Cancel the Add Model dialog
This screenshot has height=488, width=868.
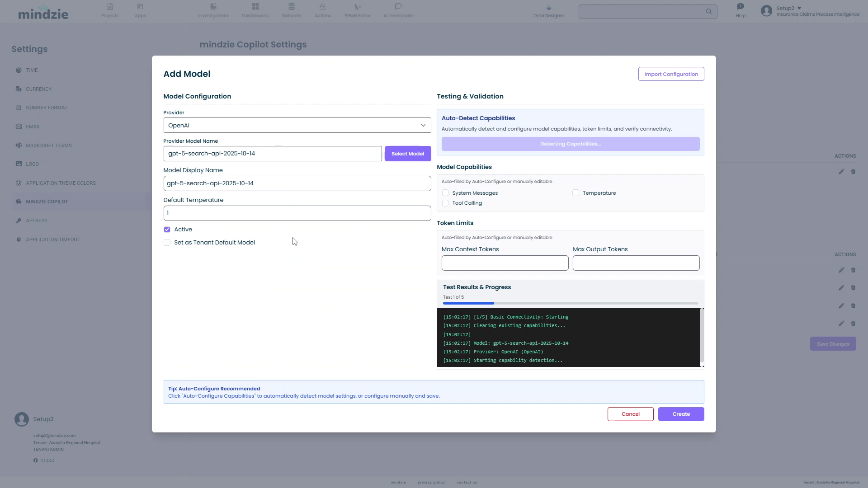coord(630,414)
